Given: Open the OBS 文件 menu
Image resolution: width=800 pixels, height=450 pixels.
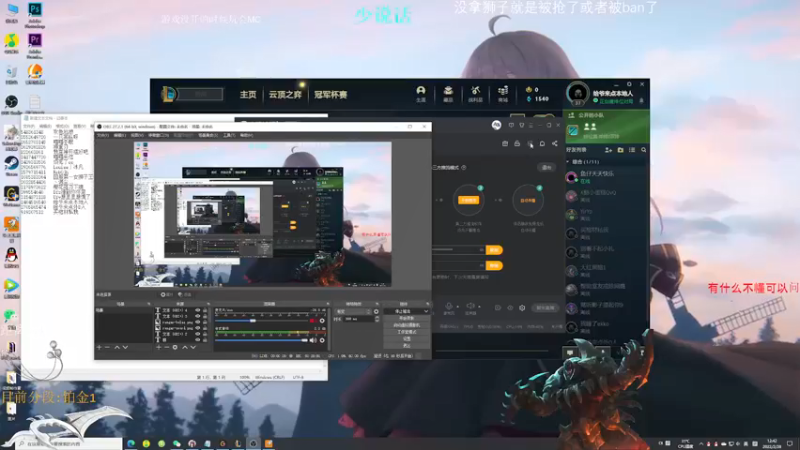Looking at the screenshot, I should point(103,135).
